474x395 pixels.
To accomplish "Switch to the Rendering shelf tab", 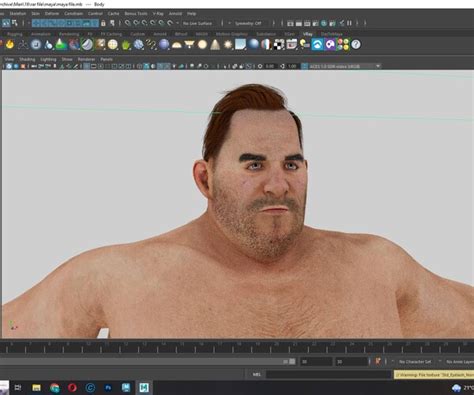I will coord(69,34).
